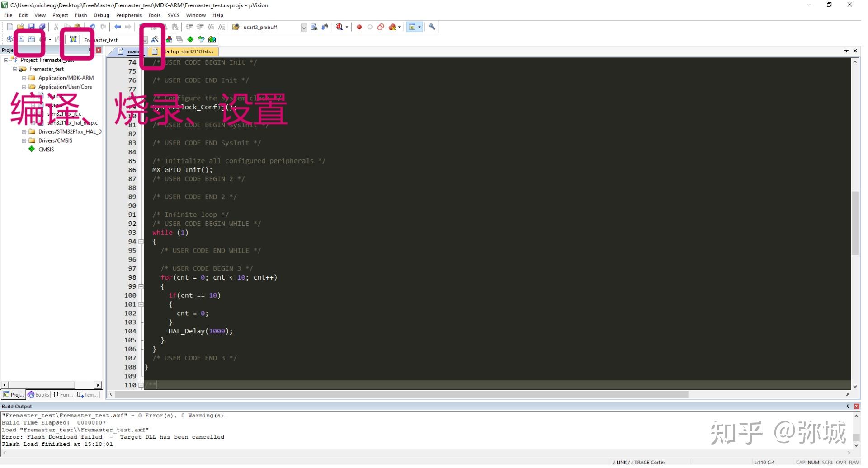Image resolution: width=868 pixels, height=468 pixels.
Task: Open the Configuration wrench dialog
Action: click(x=432, y=27)
